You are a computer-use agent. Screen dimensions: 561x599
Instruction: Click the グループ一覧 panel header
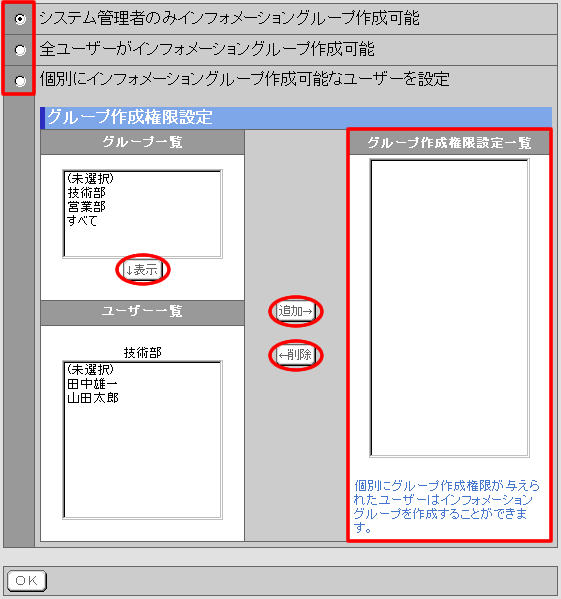142,142
